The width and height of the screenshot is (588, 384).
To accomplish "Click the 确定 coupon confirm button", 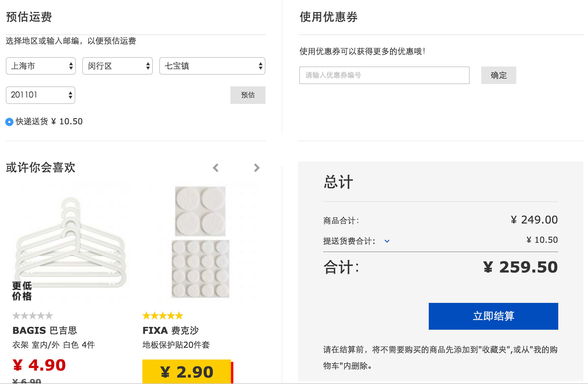I will (x=498, y=75).
